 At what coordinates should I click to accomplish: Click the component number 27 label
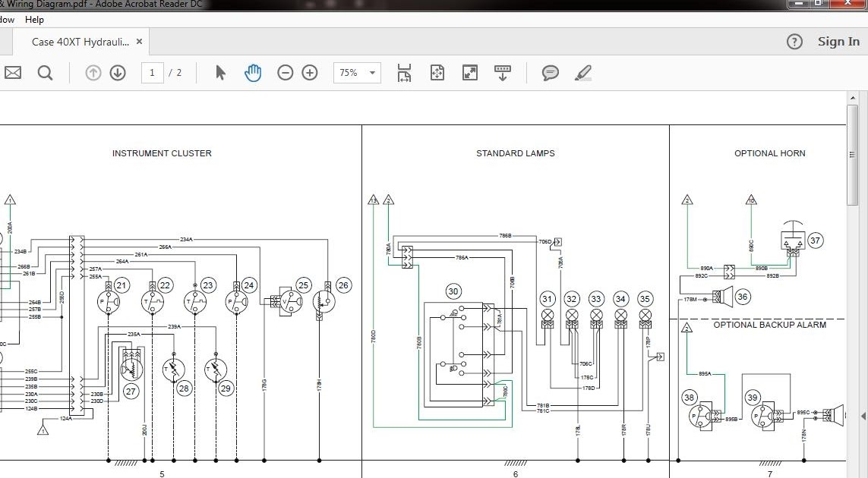point(130,392)
